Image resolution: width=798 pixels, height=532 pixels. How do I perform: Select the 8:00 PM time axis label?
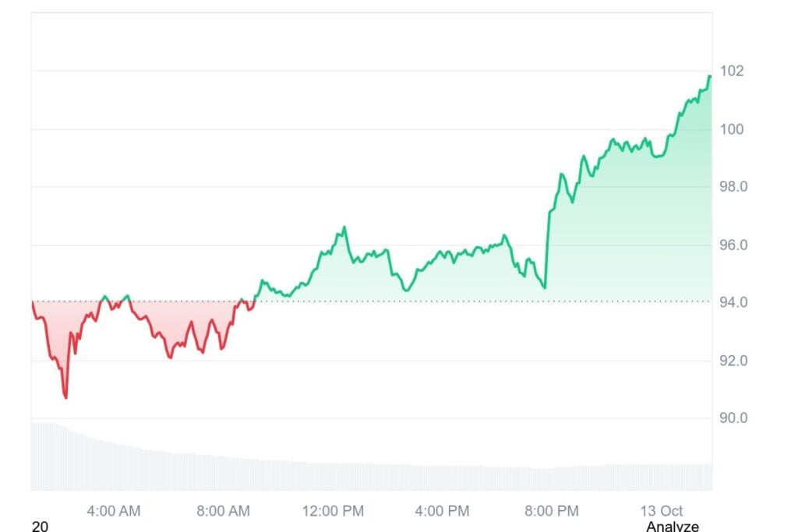click(x=551, y=511)
